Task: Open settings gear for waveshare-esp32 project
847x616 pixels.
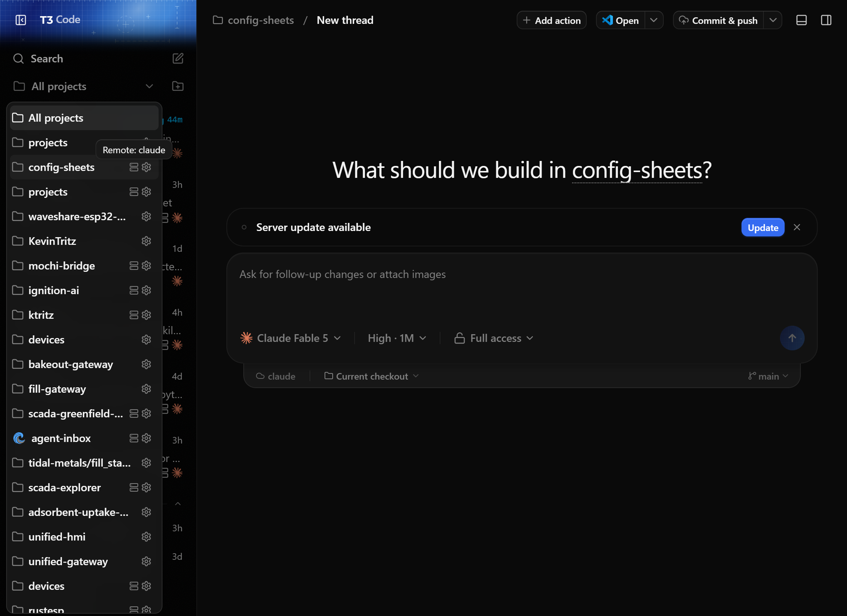Action: click(x=146, y=216)
